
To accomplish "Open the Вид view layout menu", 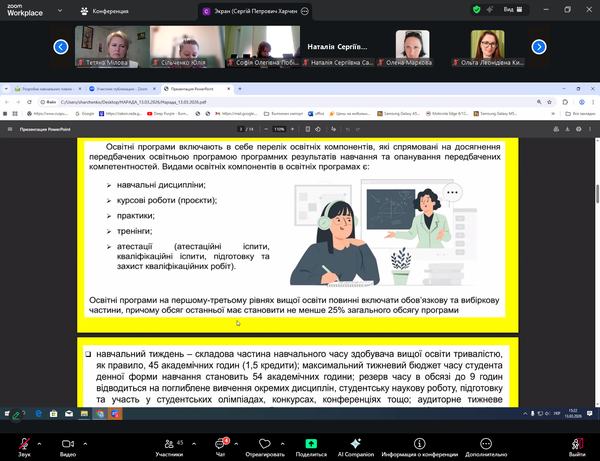I will tap(512, 9).
